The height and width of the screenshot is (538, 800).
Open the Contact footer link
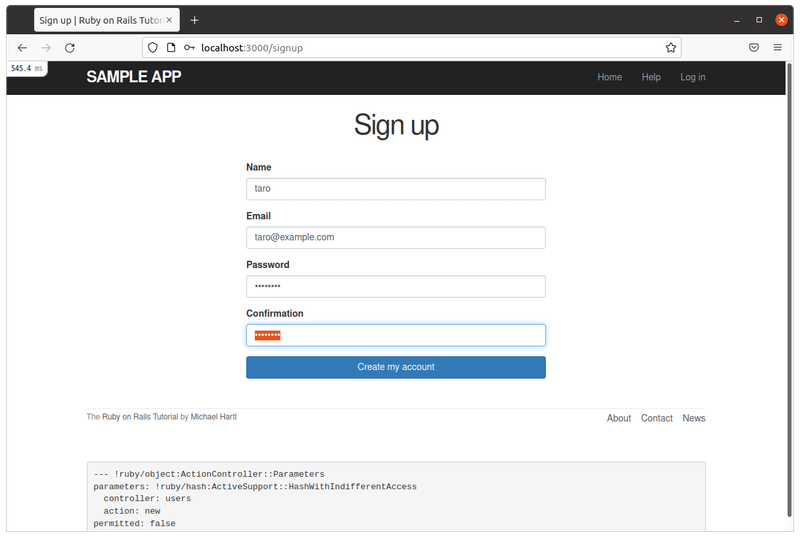click(657, 418)
